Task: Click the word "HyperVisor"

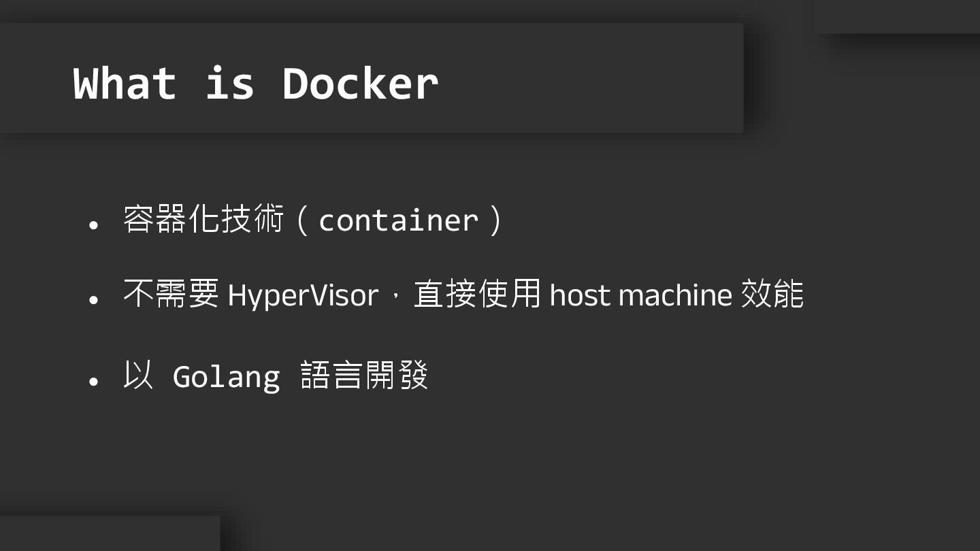Action: (303, 295)
